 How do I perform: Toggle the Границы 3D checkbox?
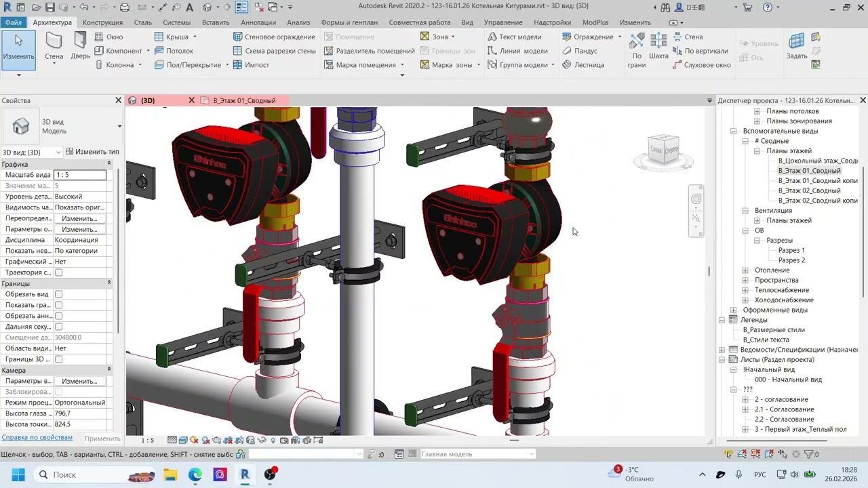coord(58,359)
